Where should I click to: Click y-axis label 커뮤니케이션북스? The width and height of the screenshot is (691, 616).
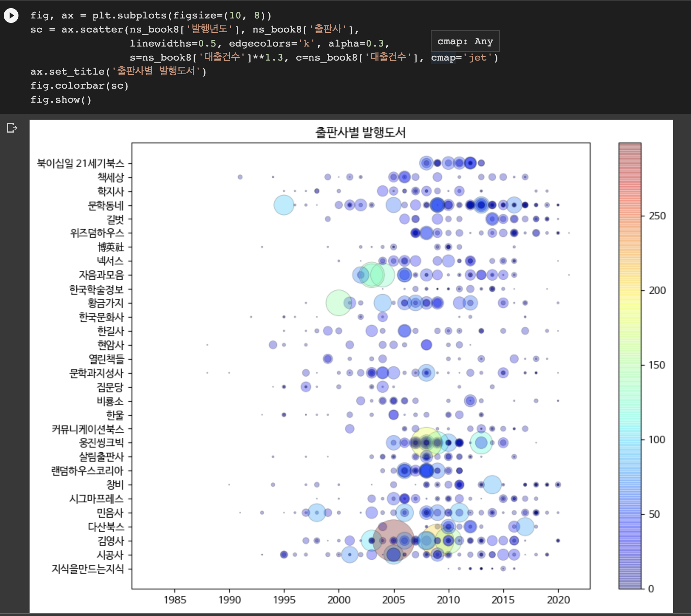click(x=88, y=429)
